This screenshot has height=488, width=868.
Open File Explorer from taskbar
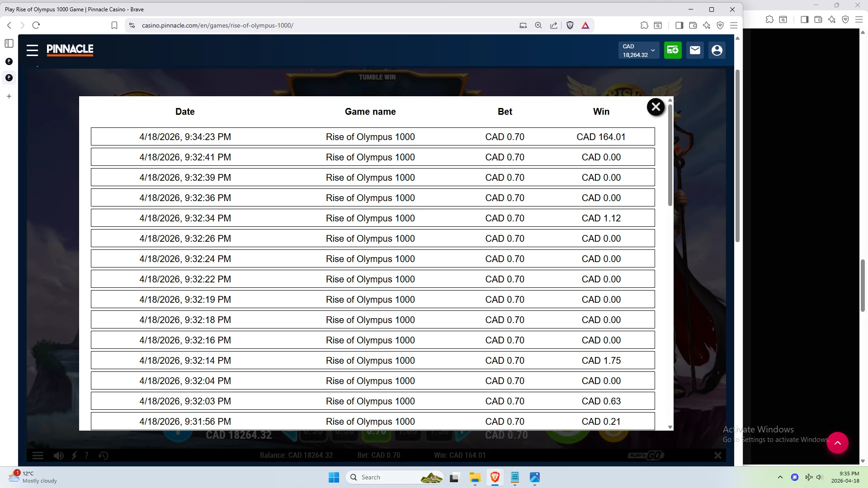(x=475, y=477)
